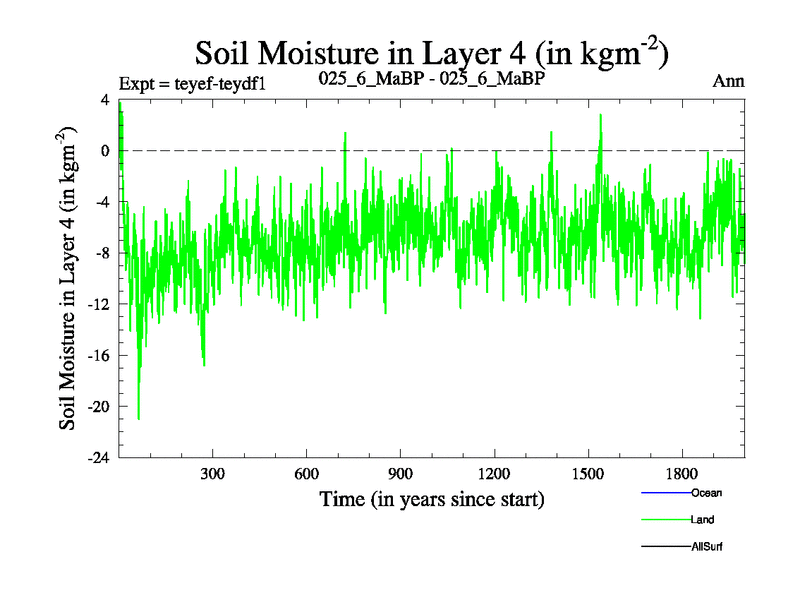The image size is (800, 600).
Task: Click the -20 label on the y-axis
Action: [97, 407]
